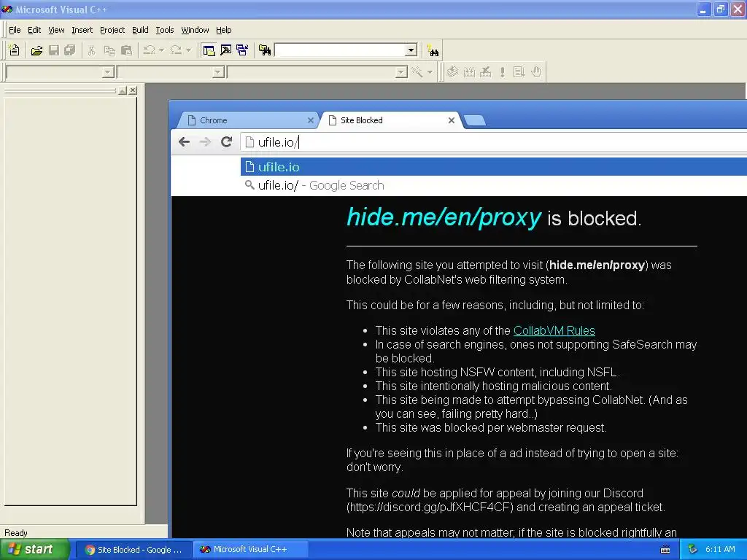The width and height of the screenshot is (747, 560).
Task: Open the Windows Start menu
Action: [34, 550]
